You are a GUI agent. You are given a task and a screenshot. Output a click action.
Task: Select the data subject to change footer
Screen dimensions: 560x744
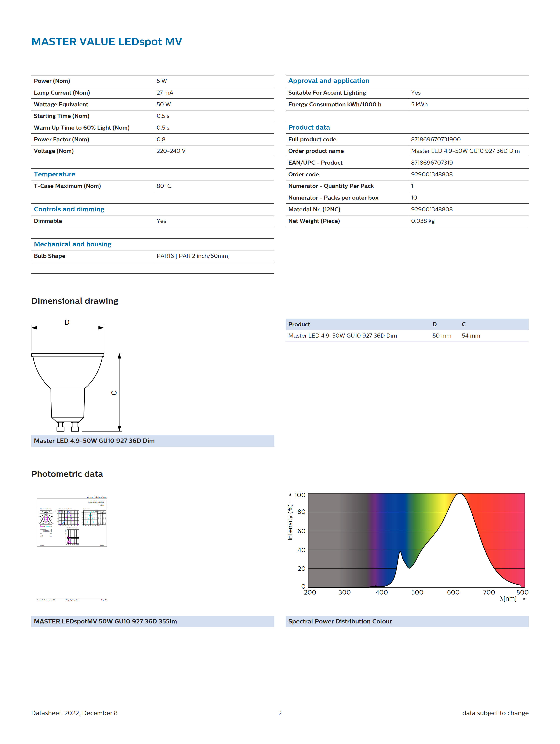(x=495, y=713)
